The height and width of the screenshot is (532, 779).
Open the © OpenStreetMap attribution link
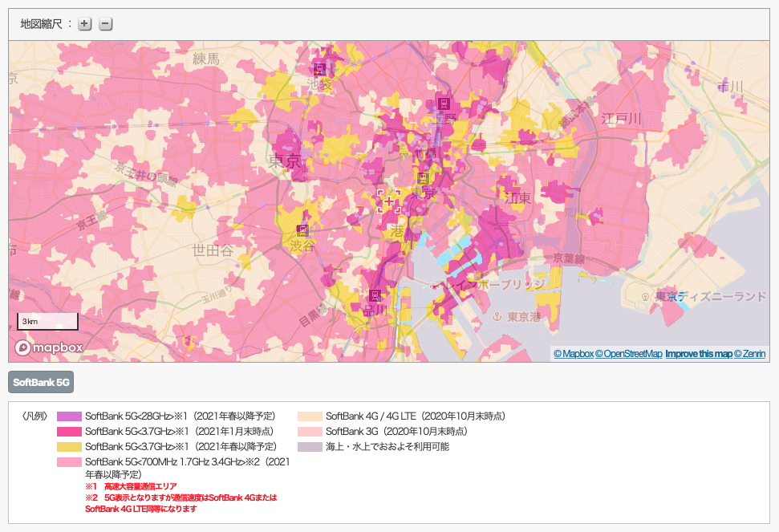tap(628, 354)
